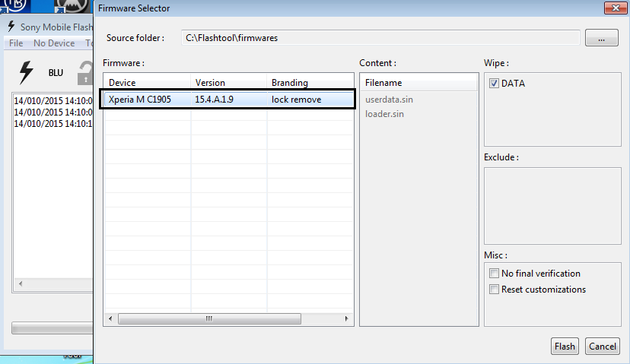Viewport: 630px width, 364px height.
Task: Sort by Branding column header
Action: click(310, 82)
